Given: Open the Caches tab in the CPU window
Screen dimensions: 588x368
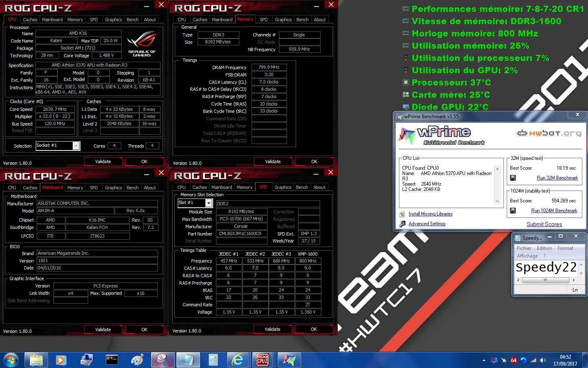Looking at the screenshot, I should [30, 20].
